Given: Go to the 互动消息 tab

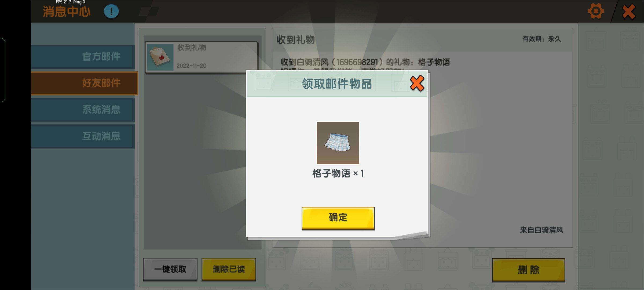Looking at the screenshot, I should (x=83, y=136).
